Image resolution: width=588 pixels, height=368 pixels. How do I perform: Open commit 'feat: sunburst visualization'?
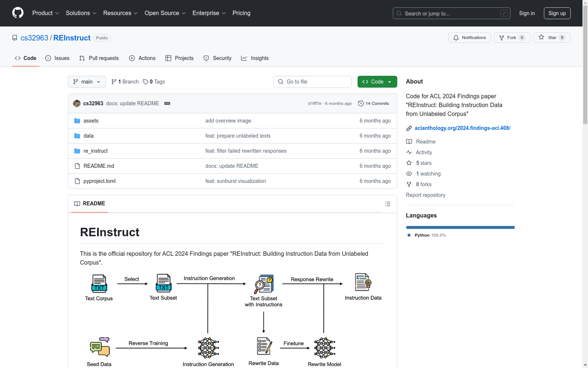click(x=236, y=181)
